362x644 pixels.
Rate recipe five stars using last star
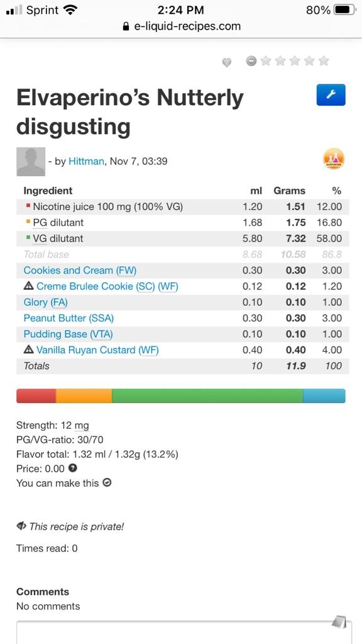coord(324,61)
